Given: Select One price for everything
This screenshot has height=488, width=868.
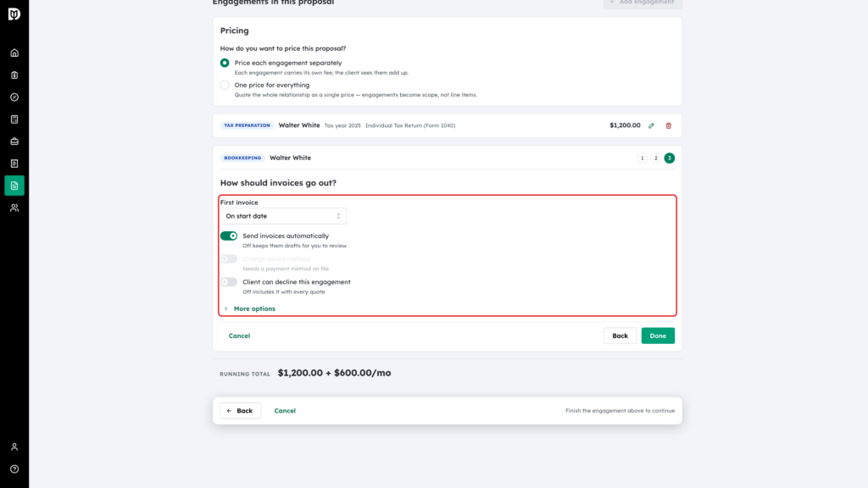Looking at the screenshot, I should click(x=225, y=86).
